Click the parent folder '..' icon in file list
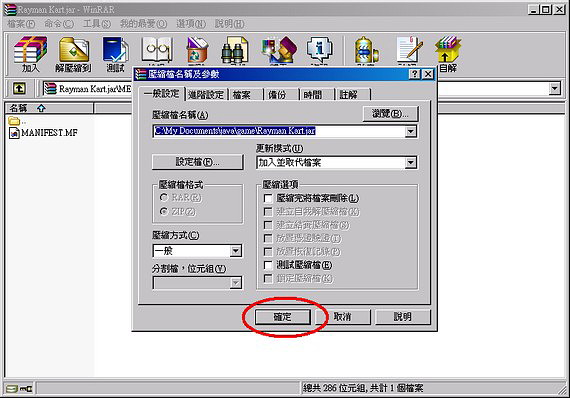 tap(14, 120)
